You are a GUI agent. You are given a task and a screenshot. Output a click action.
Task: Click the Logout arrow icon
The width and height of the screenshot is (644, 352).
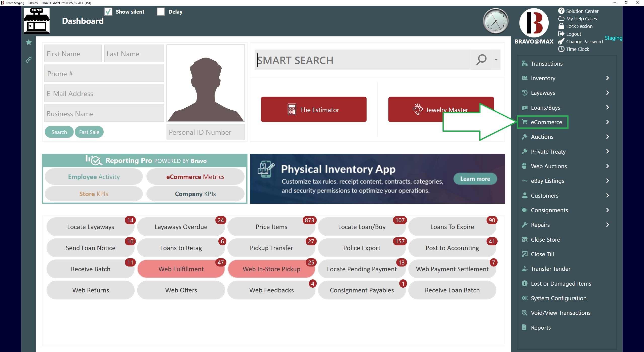(561, 34)
